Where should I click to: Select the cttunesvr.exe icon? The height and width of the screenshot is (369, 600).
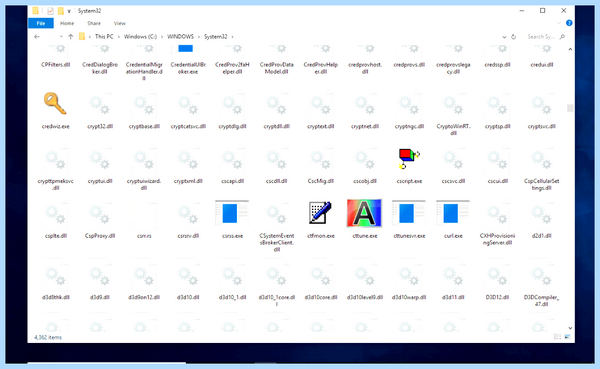pos(409,213)
